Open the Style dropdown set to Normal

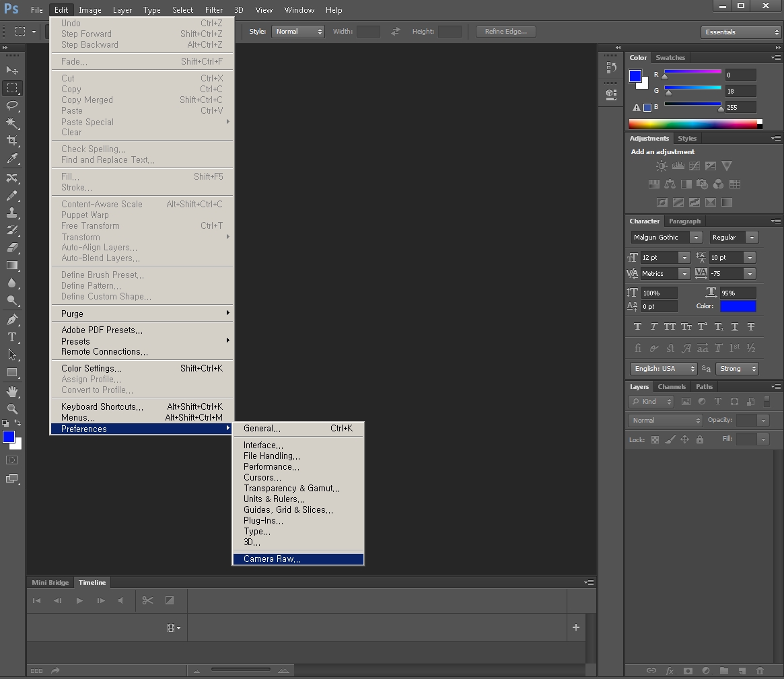(298, 32)
